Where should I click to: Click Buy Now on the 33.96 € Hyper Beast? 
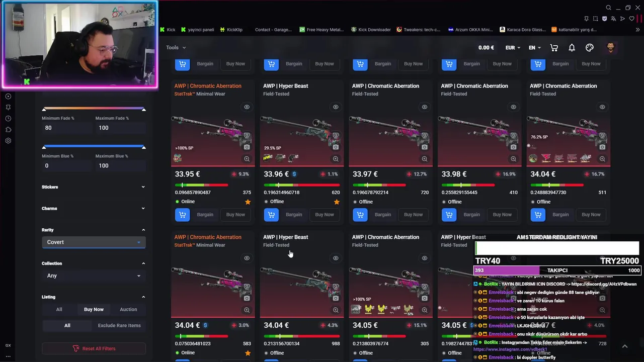(x=325, y=215)
